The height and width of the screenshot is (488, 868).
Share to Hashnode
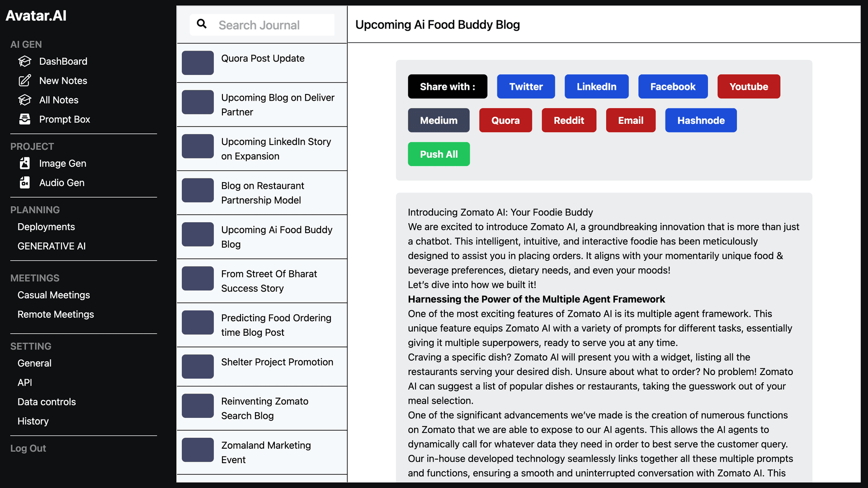click(701, 120)
